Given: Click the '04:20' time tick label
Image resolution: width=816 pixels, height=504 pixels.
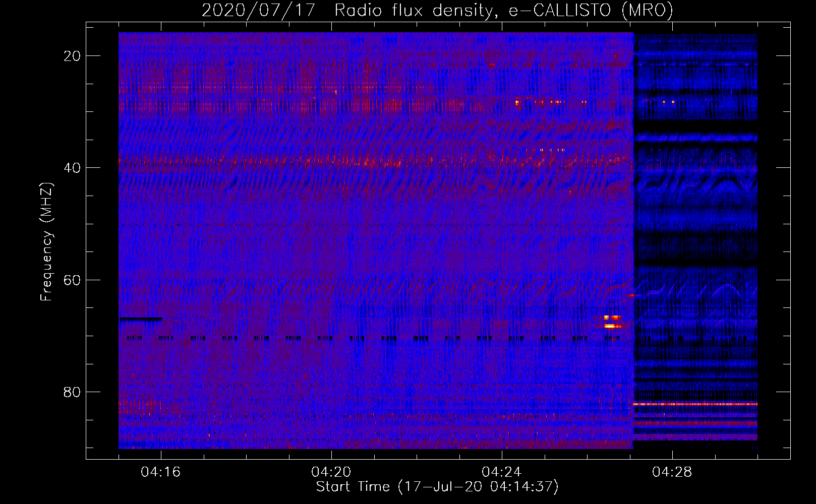Looking at the screenshot, I should tap(331, 472).
